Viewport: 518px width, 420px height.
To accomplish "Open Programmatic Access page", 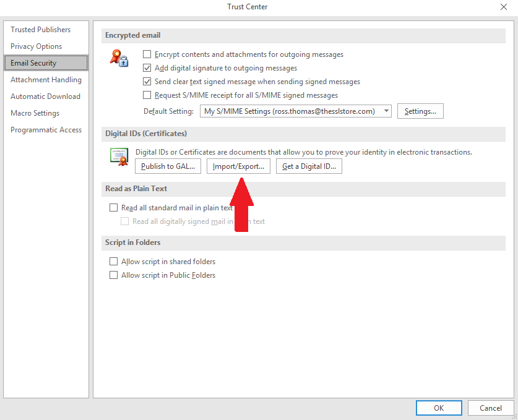I will coord(46,130).
